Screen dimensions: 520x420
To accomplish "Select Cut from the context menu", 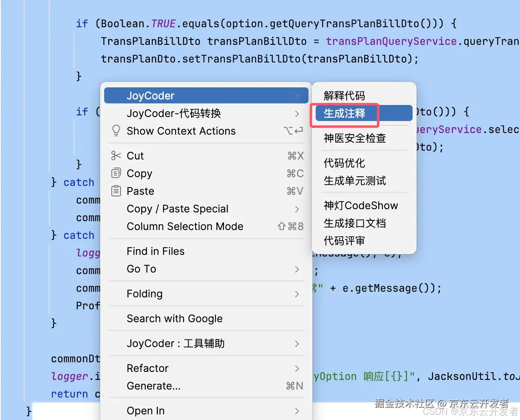I will (x=206, y=156).
